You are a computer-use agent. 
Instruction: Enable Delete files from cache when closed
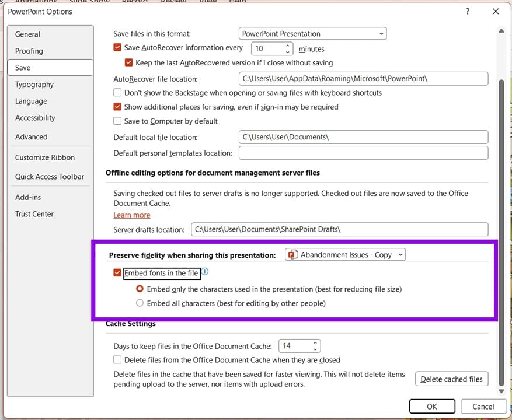coord(117,360)
